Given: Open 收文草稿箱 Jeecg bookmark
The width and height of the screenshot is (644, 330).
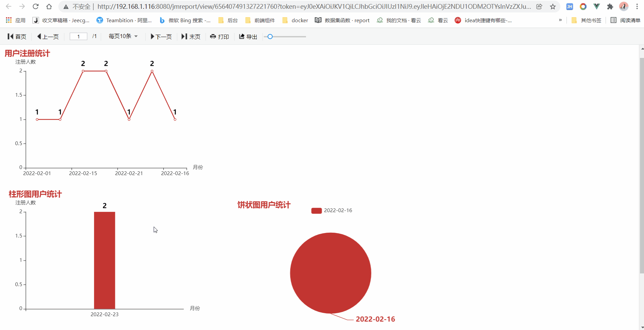Looking at the screenshot, I should (61, 20).
